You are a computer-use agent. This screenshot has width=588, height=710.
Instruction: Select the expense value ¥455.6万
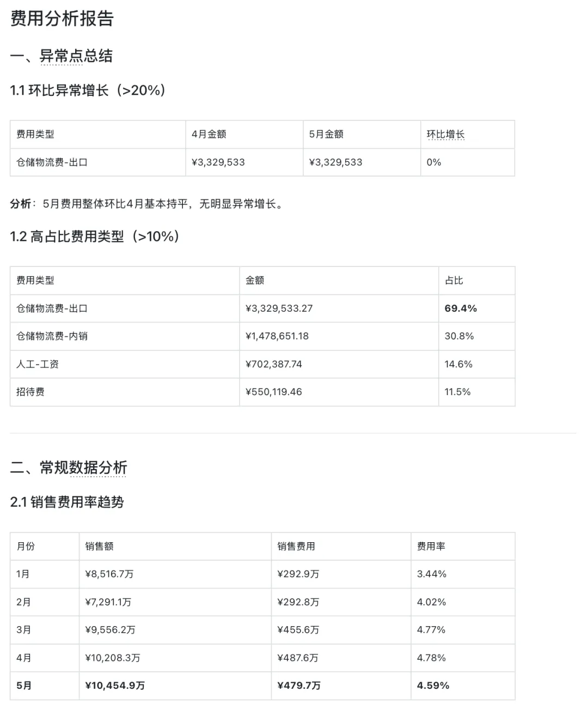coord(298,630)
